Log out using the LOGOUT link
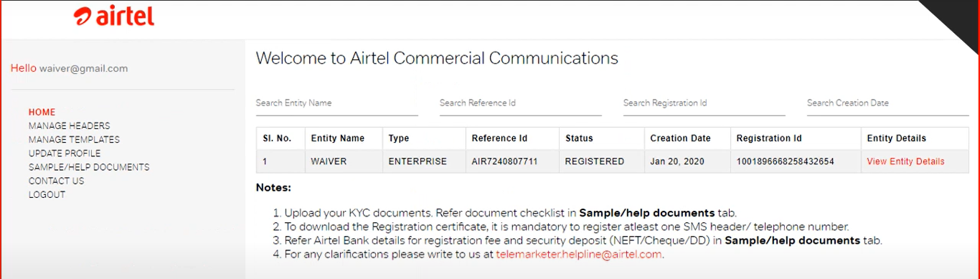Viewport: 980px width, 279px height. click(47, 194)
